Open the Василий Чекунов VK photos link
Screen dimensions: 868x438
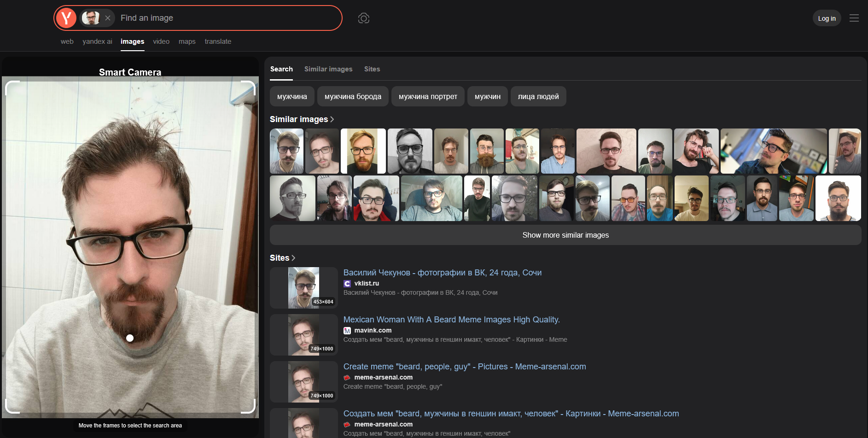tap(443, 273)
